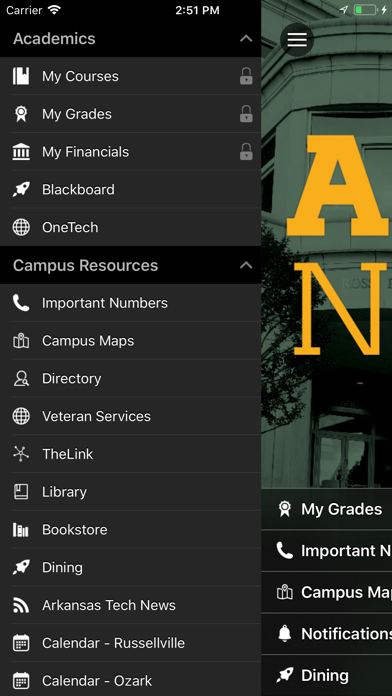Click the Calendar - Russellville calendar icon

pos(21,643)
